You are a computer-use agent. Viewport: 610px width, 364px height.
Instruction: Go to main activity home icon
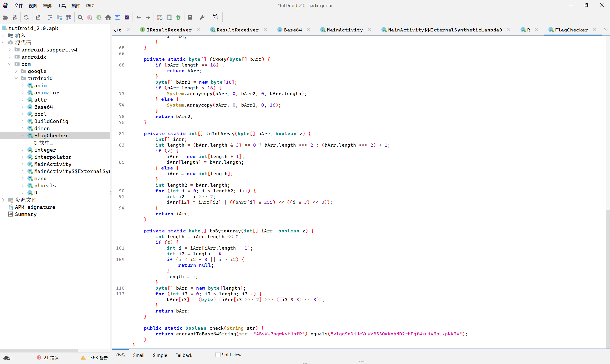click(108, 17)
